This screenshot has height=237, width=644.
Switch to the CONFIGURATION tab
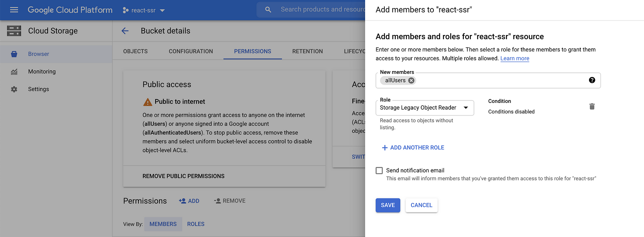[x=191, y=51]
